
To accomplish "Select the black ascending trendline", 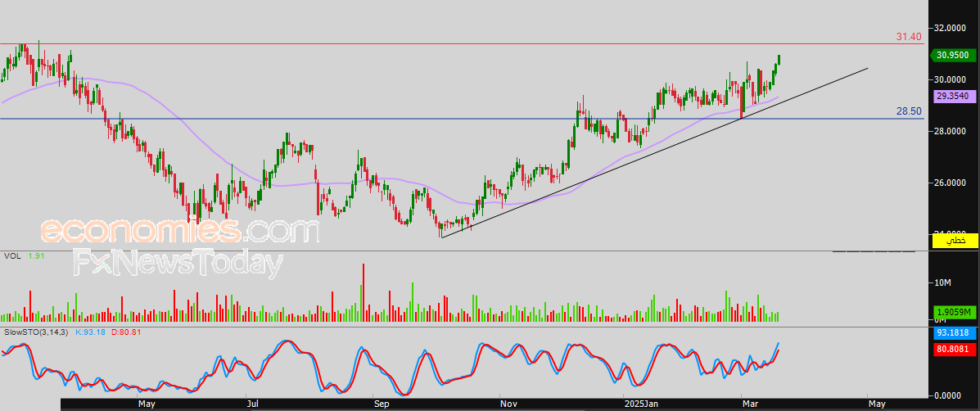I will pyautogui.click(x=654, y=152).
